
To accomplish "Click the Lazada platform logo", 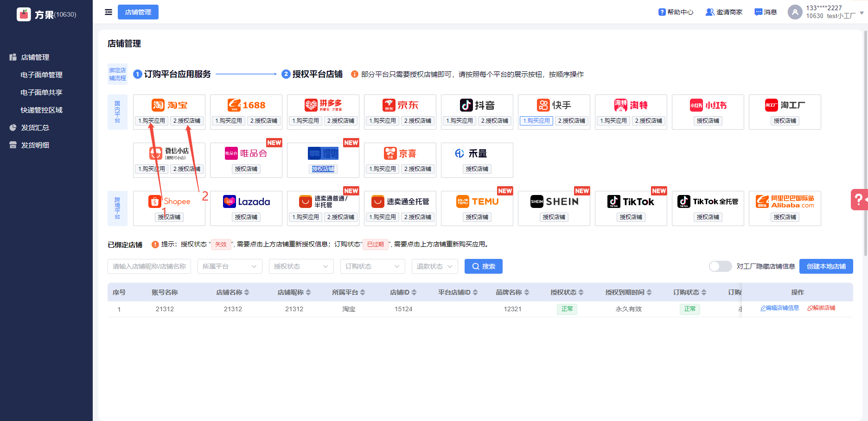I will point(246,201).
